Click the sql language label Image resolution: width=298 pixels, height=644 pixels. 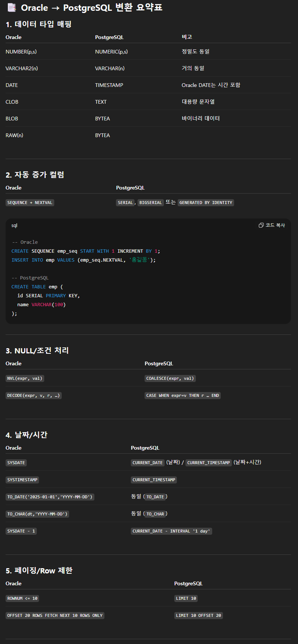[14, 226]
